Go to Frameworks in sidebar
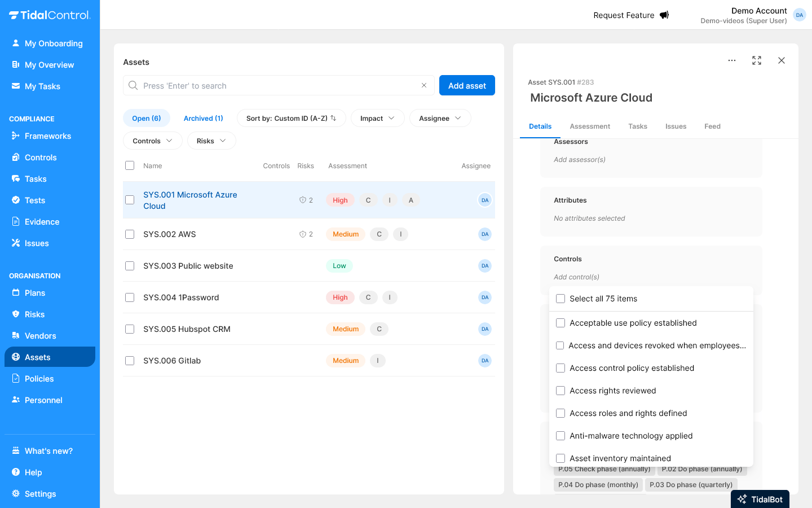The image size is (812, 508). pyautogui.click(x=47, y=136)
